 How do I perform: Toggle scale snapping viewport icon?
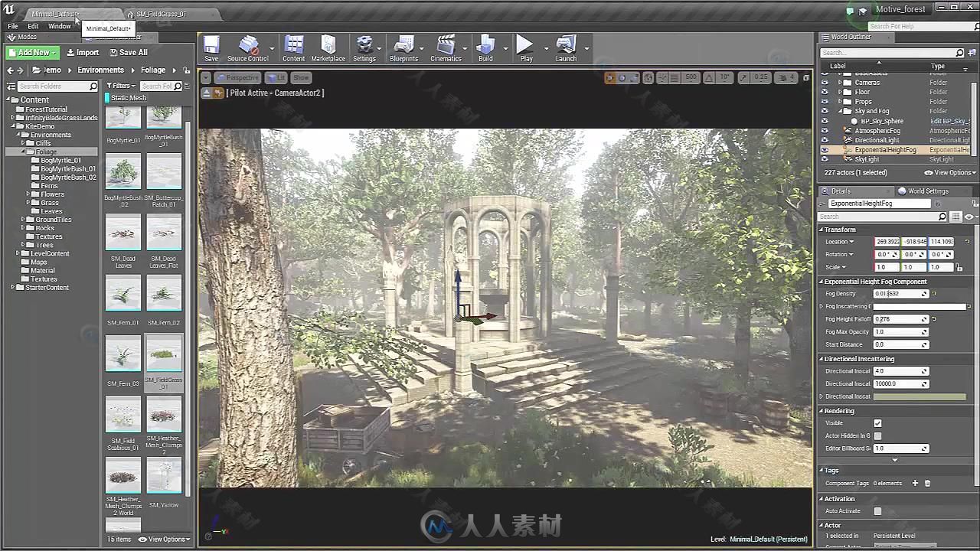(743, 77)
